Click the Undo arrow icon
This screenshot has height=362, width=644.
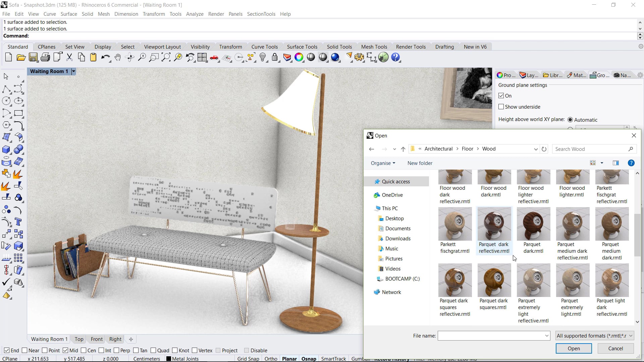pos(105,57)
